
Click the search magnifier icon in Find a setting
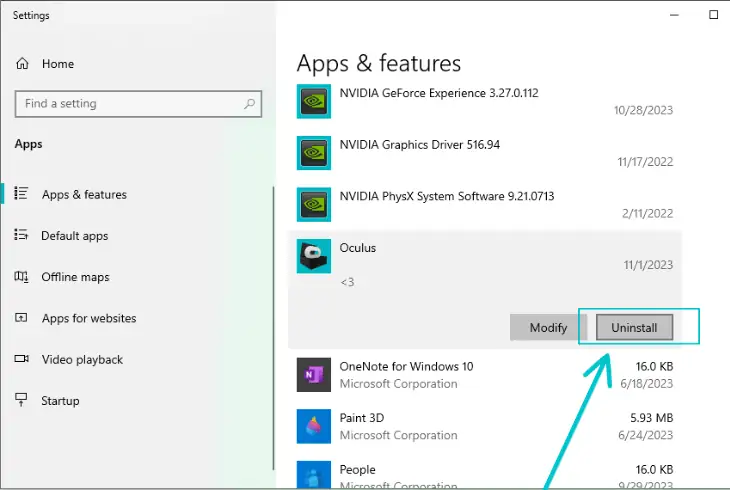click(250, 103)
